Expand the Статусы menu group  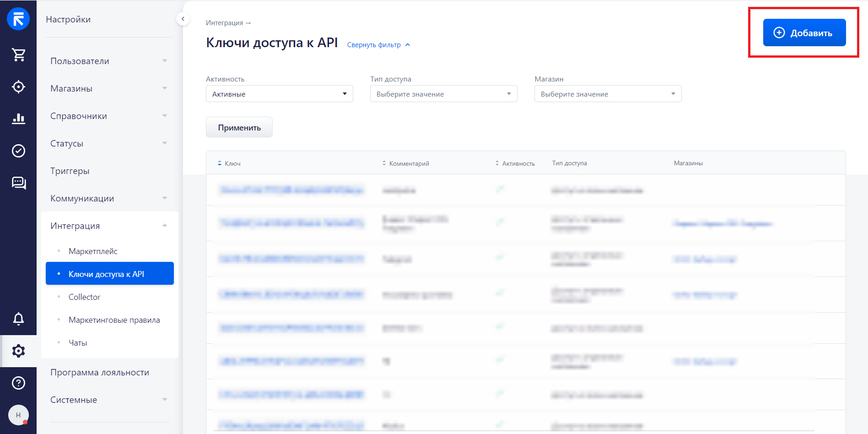point(109,143)
